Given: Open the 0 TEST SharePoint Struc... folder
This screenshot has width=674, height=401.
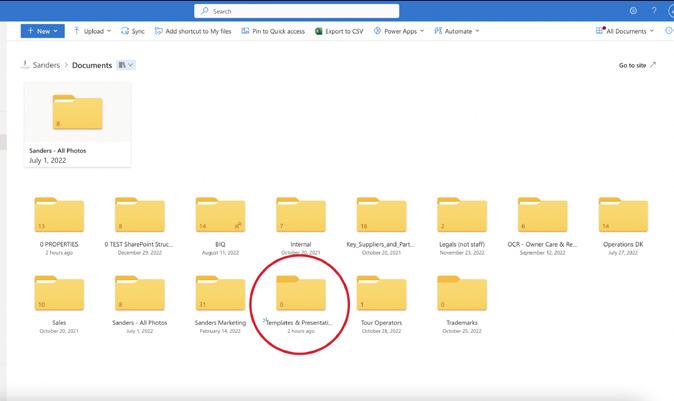Looking at the screenshot, I should pos(140,215).
